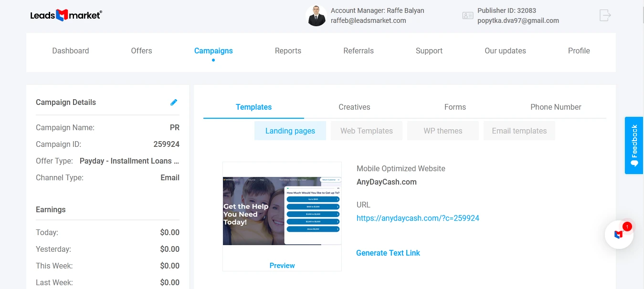Image resolution: width=644 pixels, height=289 pixels.
Task: Click the Yesterday earnings amount
Action: coord(170,249)
